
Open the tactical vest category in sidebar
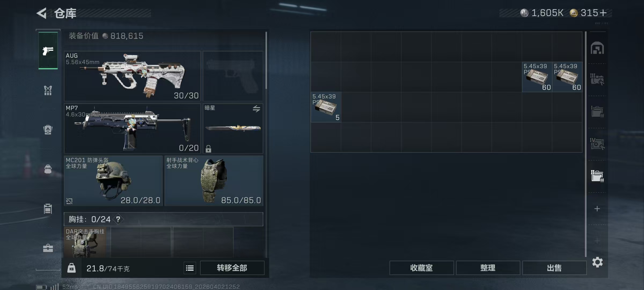(48, 90)
